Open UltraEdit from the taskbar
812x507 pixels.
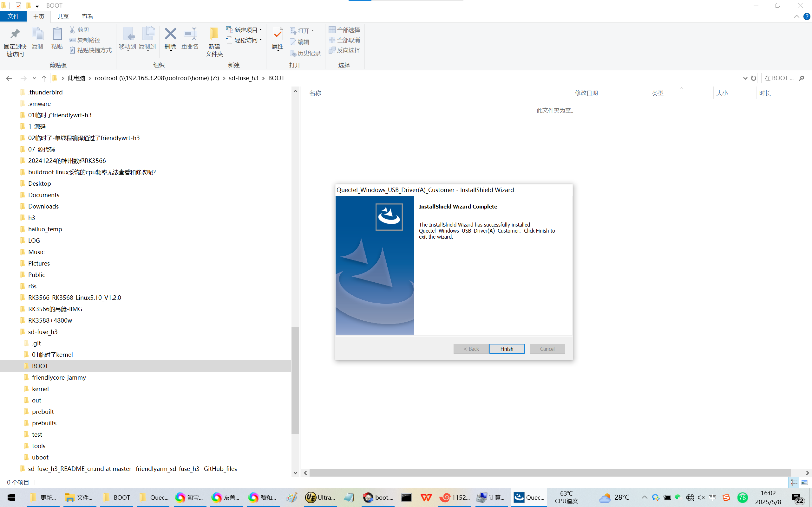click(320, 497)
